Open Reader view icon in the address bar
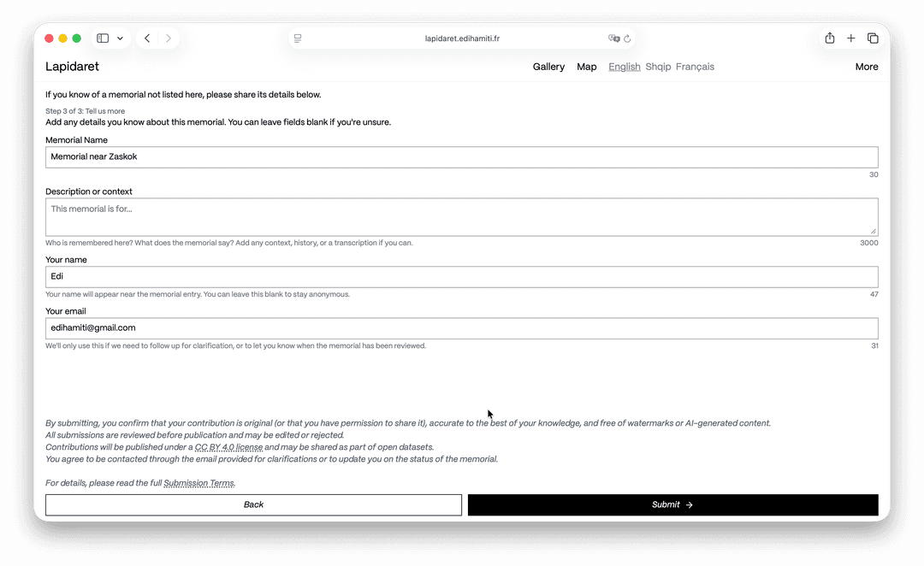 [297, 38]
